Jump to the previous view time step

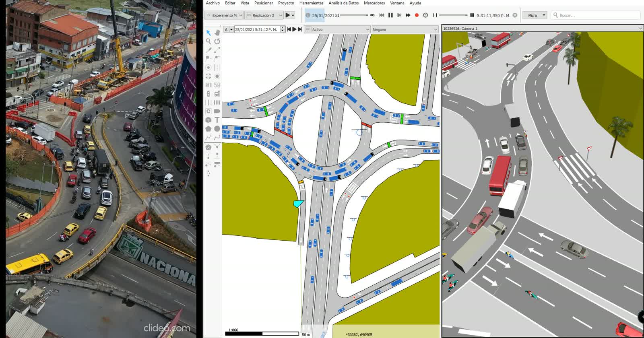(x=289, y=29)
